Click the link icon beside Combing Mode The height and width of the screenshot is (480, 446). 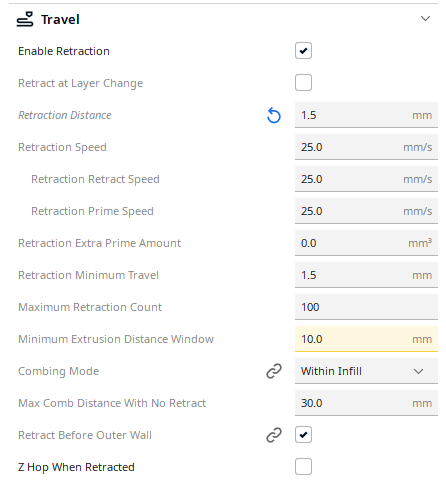(x=274, y=371)
